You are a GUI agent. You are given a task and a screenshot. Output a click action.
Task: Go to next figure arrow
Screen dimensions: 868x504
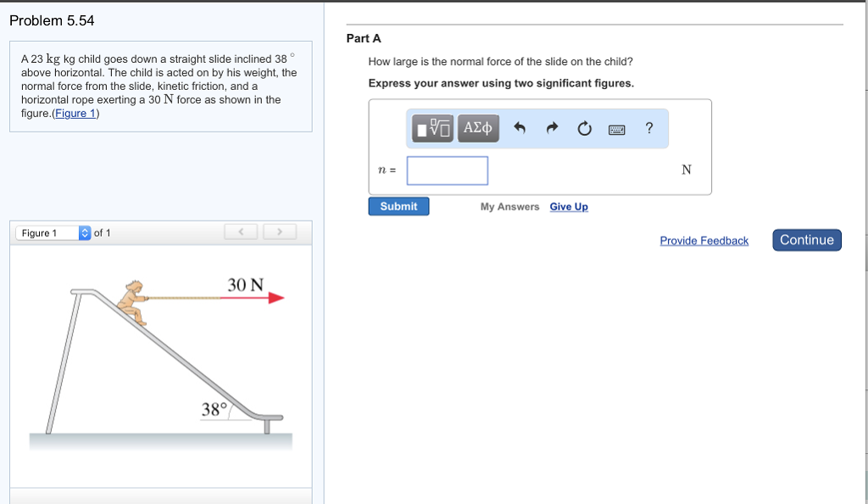pos(279,232)
